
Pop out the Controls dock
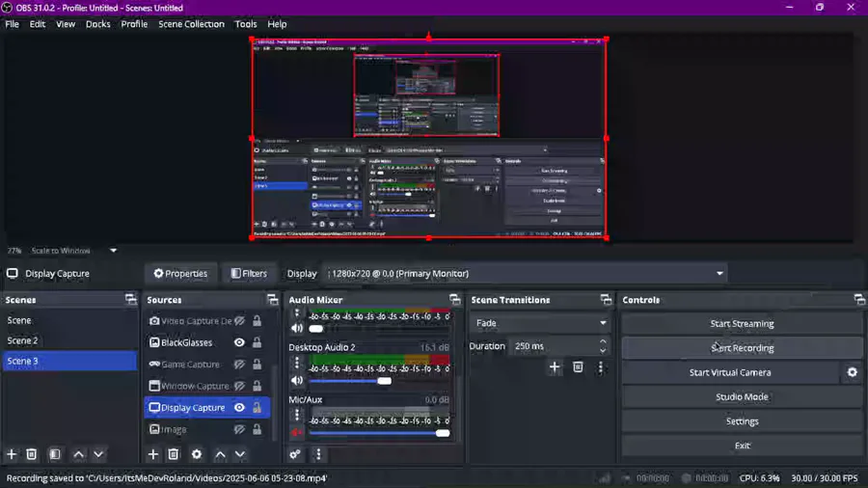click(x=859, y=299)
